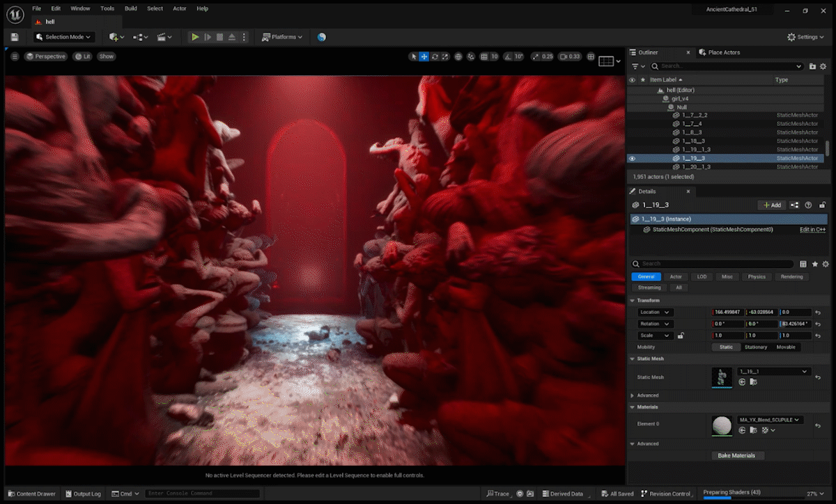The image size is (836, 504).
Task: Switch to the Place Actors tab
Action: (x=720, y=52)
